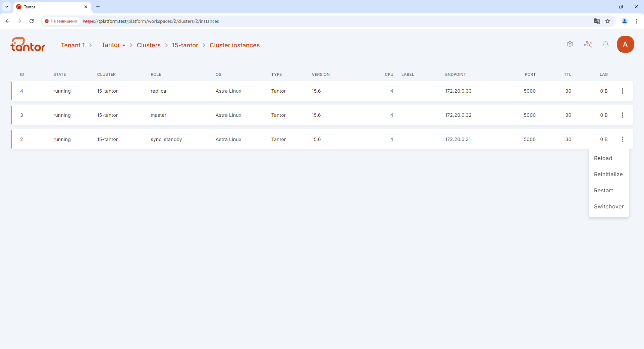Click the ENDPOINT column header
This screenshot has width=644, height=349.
coord(455,74)
